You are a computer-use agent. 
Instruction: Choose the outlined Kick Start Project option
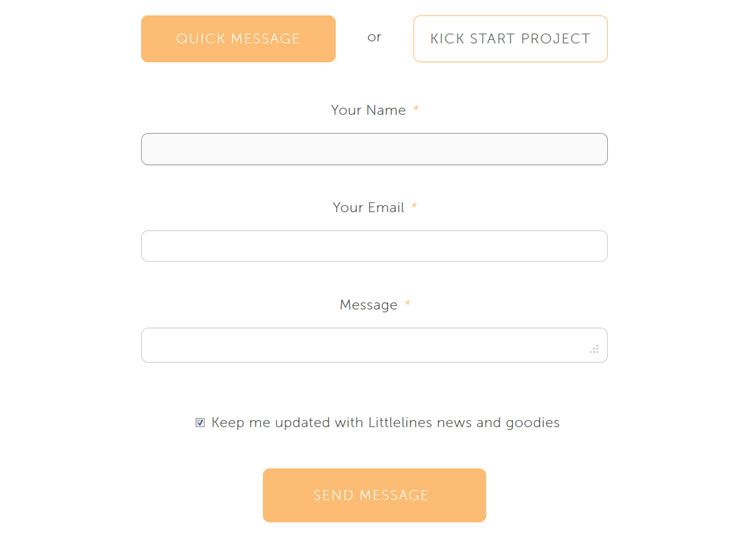[x=510, y=39]
